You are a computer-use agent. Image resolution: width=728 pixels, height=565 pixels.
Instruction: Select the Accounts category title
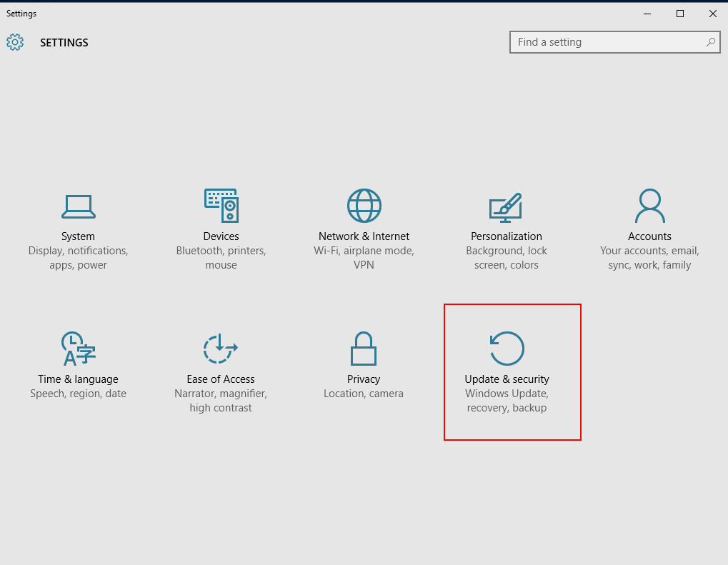click(649, 236)
